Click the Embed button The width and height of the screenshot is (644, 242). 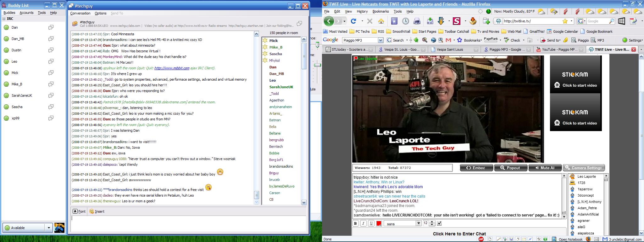tap(476, 168)
